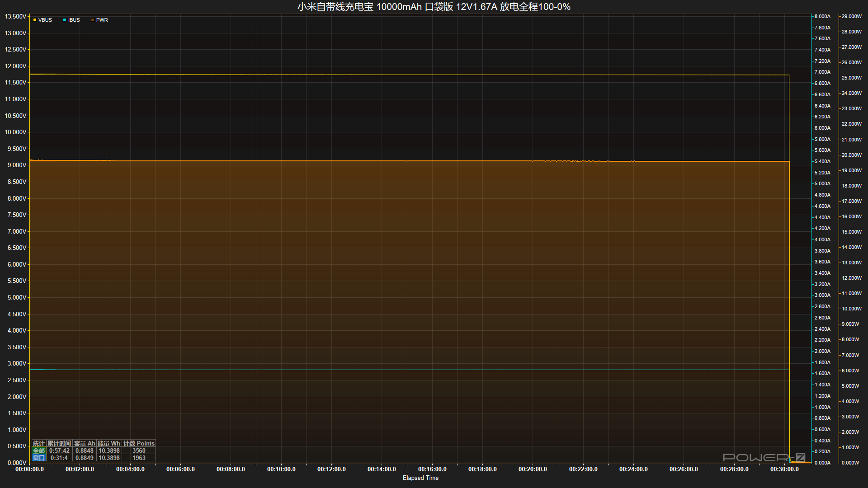
Task: Select the green 全部 row label
Action: pyautogui.click(x=39, y=450)
